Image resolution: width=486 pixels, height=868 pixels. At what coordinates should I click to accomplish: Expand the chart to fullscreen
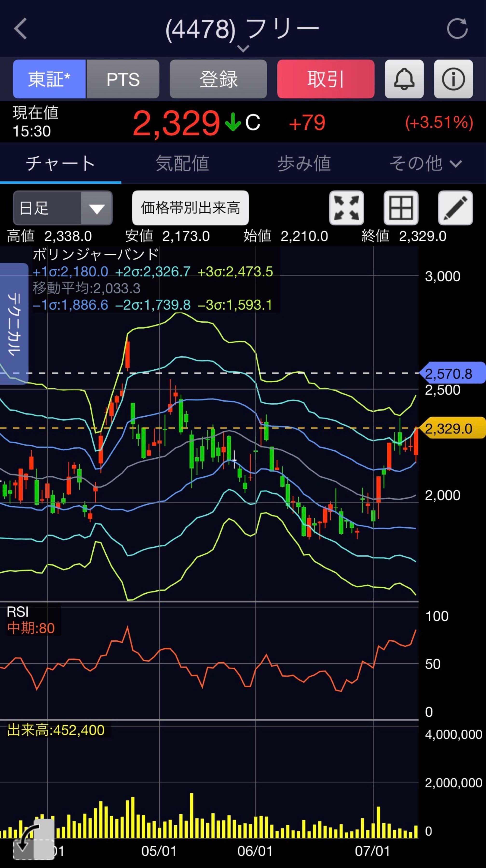[x=346, y=208]
